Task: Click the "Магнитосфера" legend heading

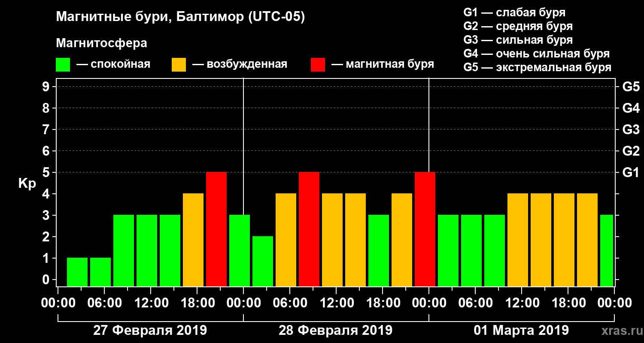Action: pyautogui.click(x=102, y=43)
